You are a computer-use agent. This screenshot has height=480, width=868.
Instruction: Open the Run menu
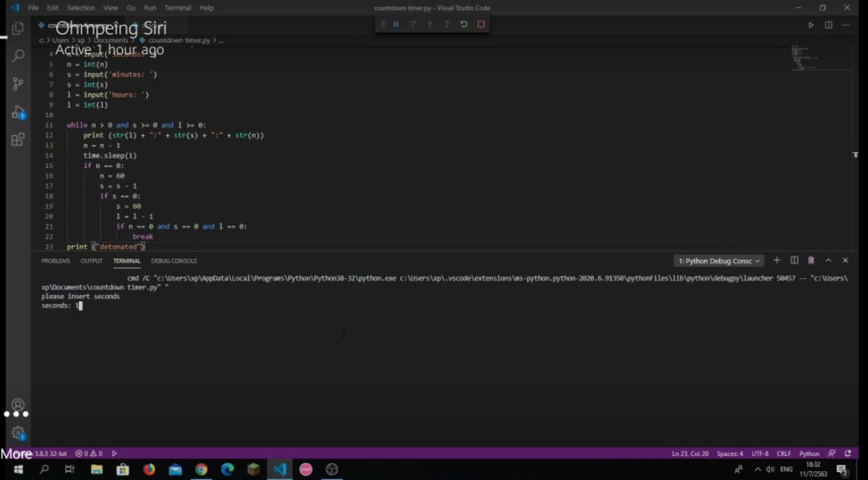[x=149, y=8]
